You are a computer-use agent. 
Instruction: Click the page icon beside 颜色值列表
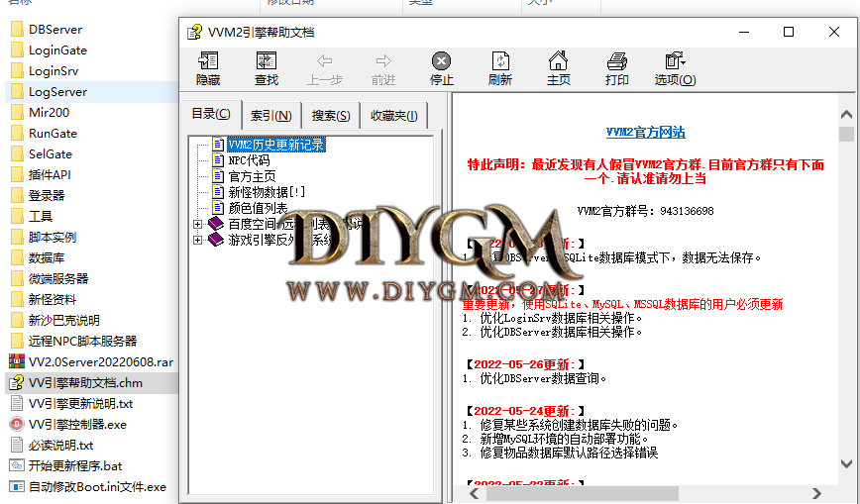[218, 208]
